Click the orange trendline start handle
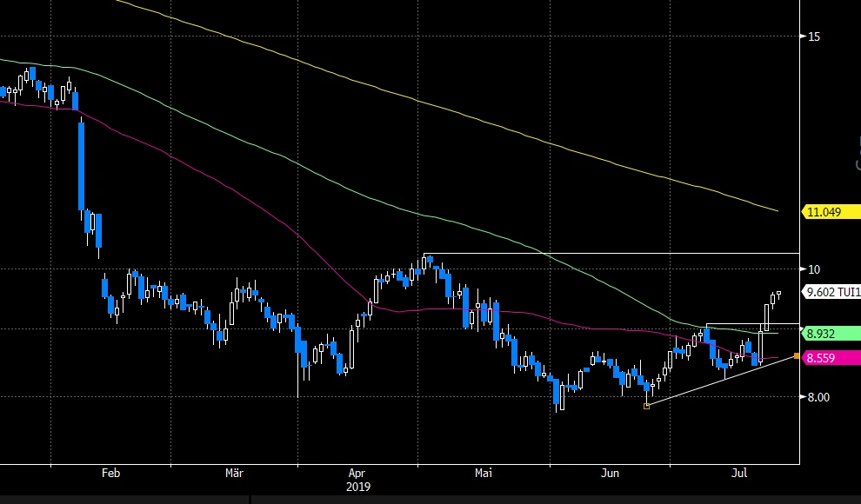Viewport: 861px width, 504px height. 646,406
